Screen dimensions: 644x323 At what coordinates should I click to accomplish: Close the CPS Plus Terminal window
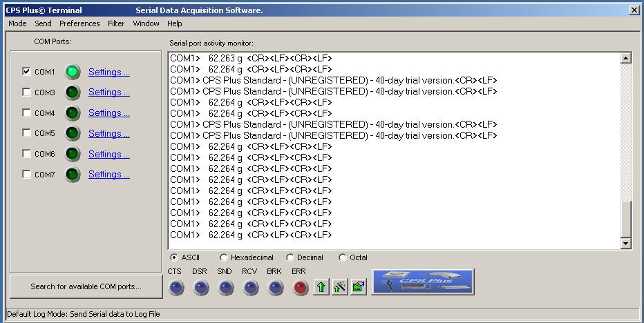pos(634,10)
